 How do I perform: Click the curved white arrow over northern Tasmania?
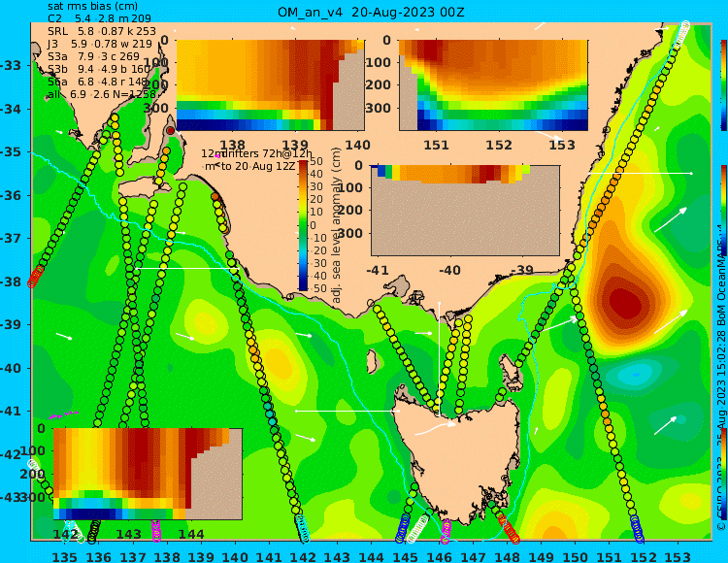(436, 427)
